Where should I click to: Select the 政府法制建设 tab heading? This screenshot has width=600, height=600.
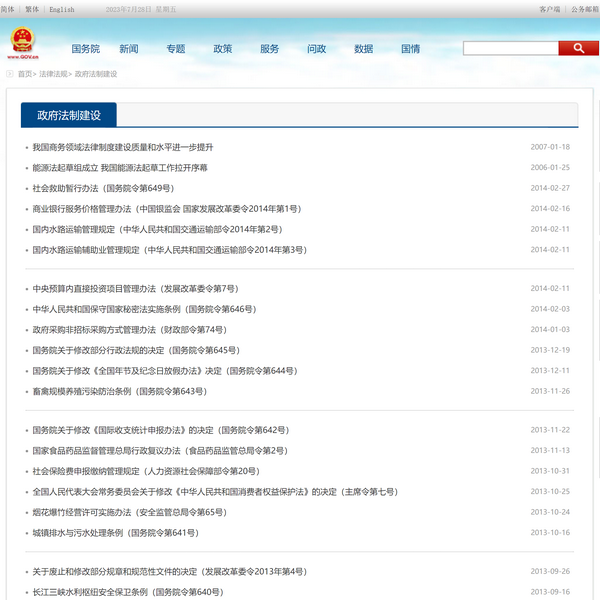point(69,115)
